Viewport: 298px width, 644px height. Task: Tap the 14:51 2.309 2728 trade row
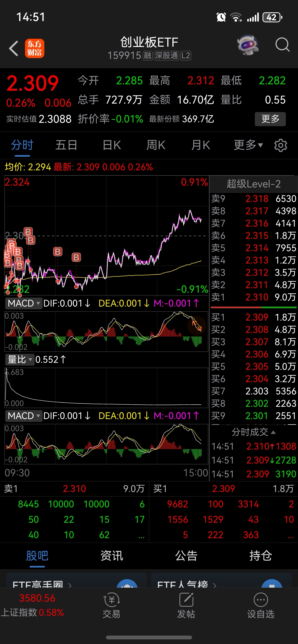click(254, 460)
